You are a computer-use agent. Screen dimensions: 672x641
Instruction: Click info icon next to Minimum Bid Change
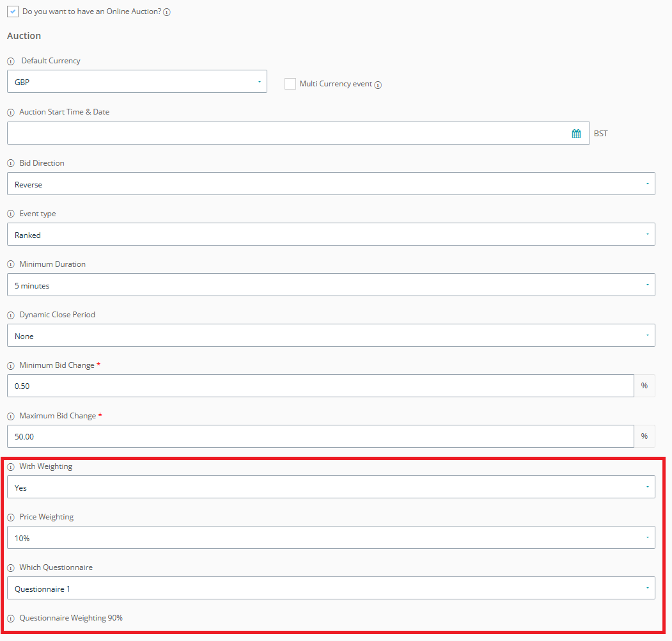[11, 366]
